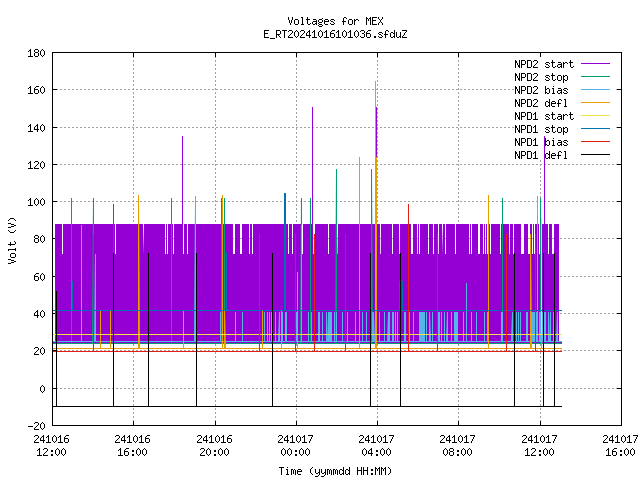640x480 pixels.
Task: Click the tallest orange spike peak near 165 V
Action: pos(376,82)
